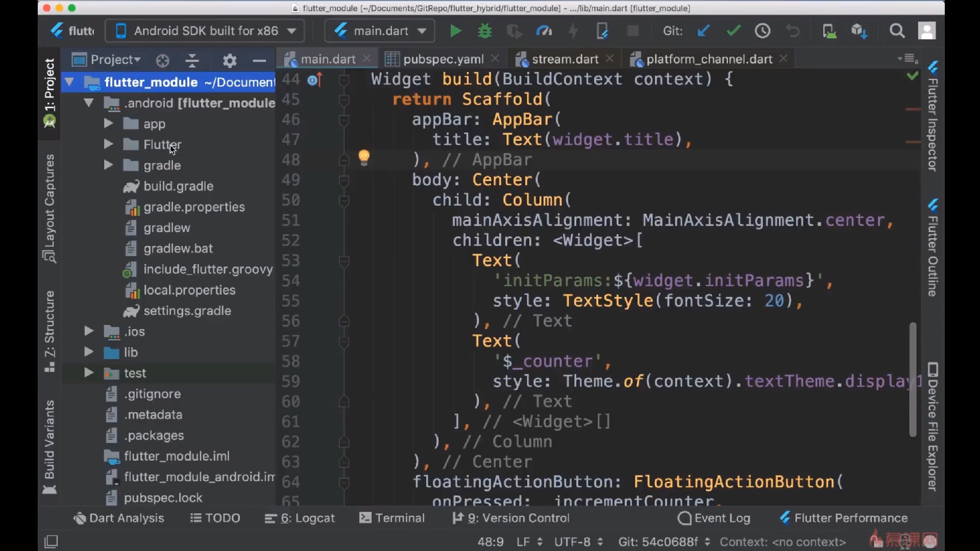Open device selector Android SDK built for x86
This screenshot has width=980, height=551.
coord(205,31)
